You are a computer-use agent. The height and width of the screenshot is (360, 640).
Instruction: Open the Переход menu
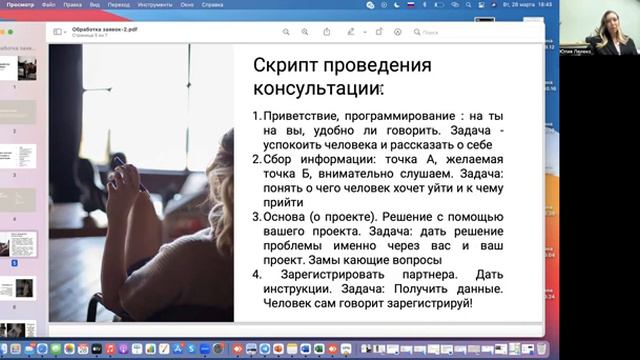(x=118, y=5)
